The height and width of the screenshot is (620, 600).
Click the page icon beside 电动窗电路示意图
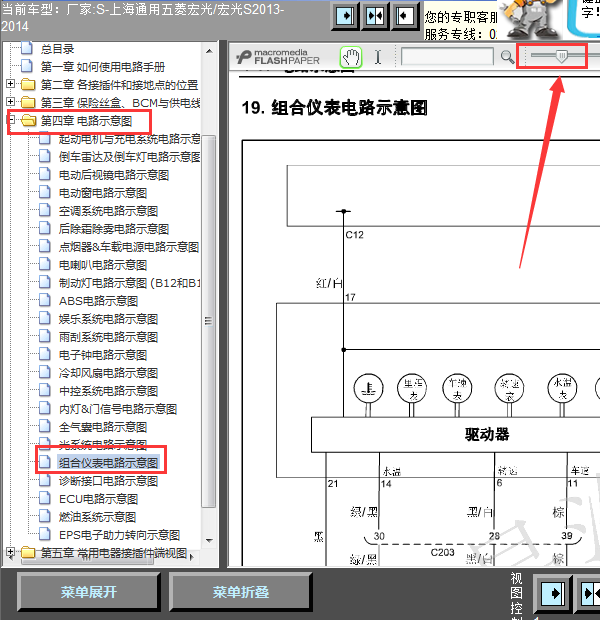pos(45,192)
